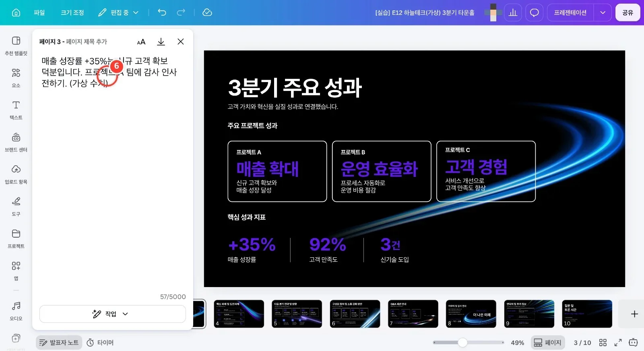Expand the 편집 중 mode dropdown
The width and height of the screenshot is (644, 351).
pos(118,12)
